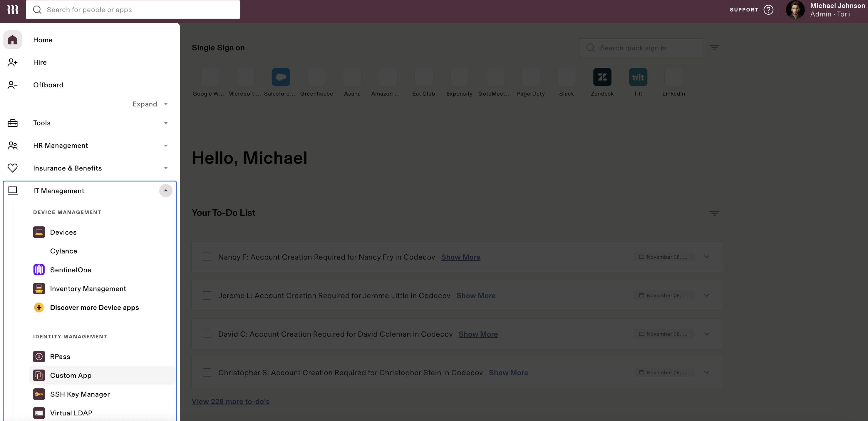Image resolution: width=868 pixels, height=421 pixels.
Task: Check the Nancy Fry Codecov to-do
Action: click(x=207, y=257)
